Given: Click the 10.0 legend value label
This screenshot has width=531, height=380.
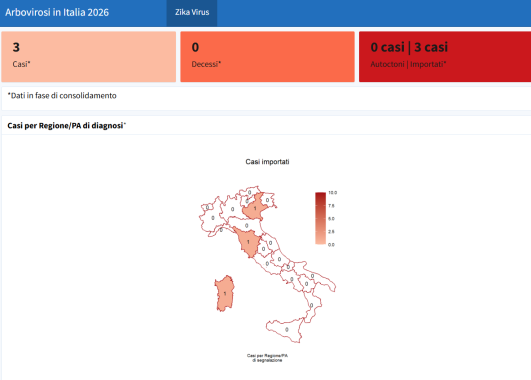Looking at the screenshot, I should 333,193.
